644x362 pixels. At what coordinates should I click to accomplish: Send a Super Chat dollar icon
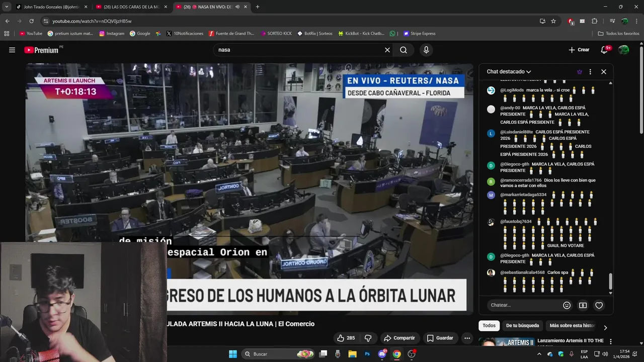(x=583, y=305)
